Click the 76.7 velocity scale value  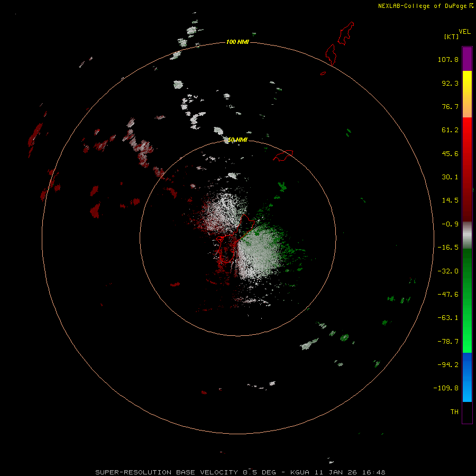(x=450, y=106)
